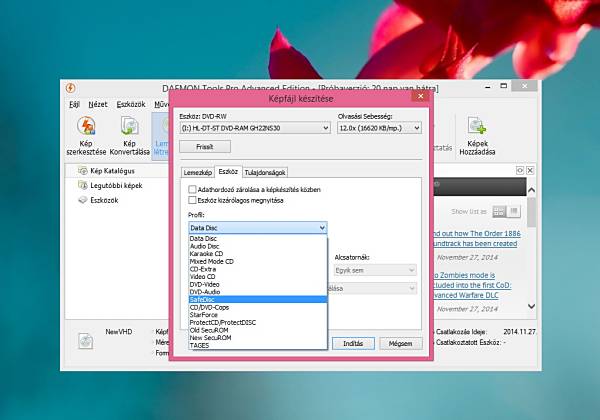The width and height of the screenshot is (600, 420).
Task: Switch to the Eszköz tab
Action: pos(228,172)
